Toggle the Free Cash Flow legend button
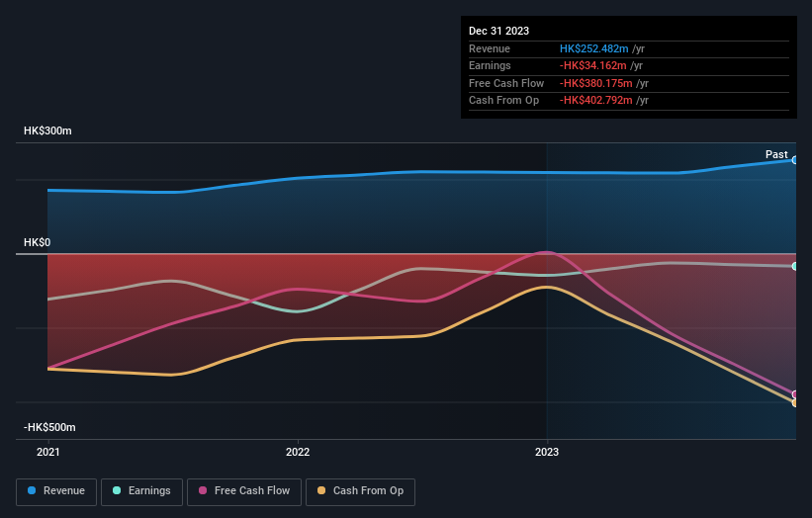 click(x=244, y=491)
